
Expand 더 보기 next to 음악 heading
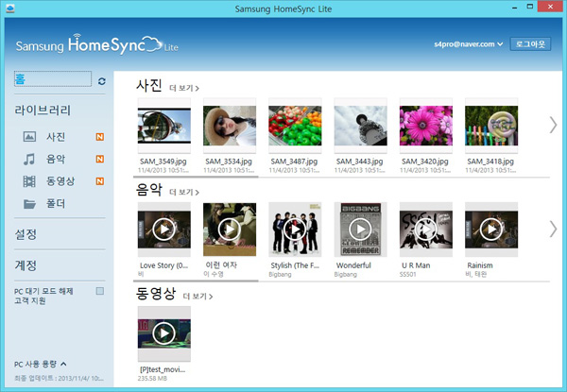click(184, 192)
